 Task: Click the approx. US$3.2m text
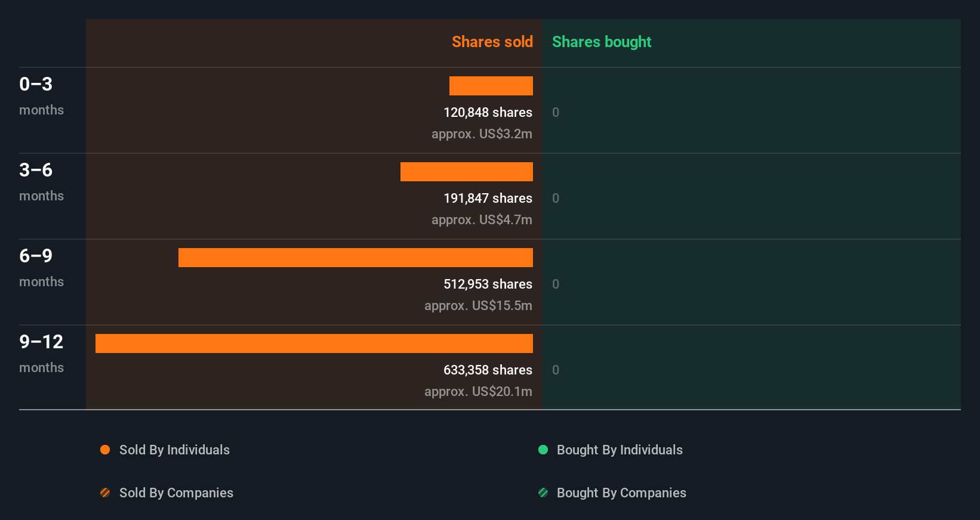click(x=482, y=134)
